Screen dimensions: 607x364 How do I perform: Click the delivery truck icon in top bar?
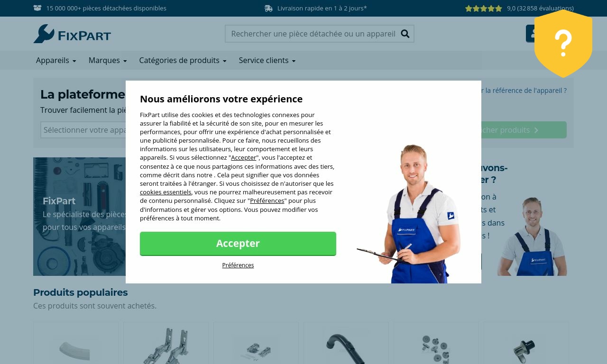tap(268, 8)
